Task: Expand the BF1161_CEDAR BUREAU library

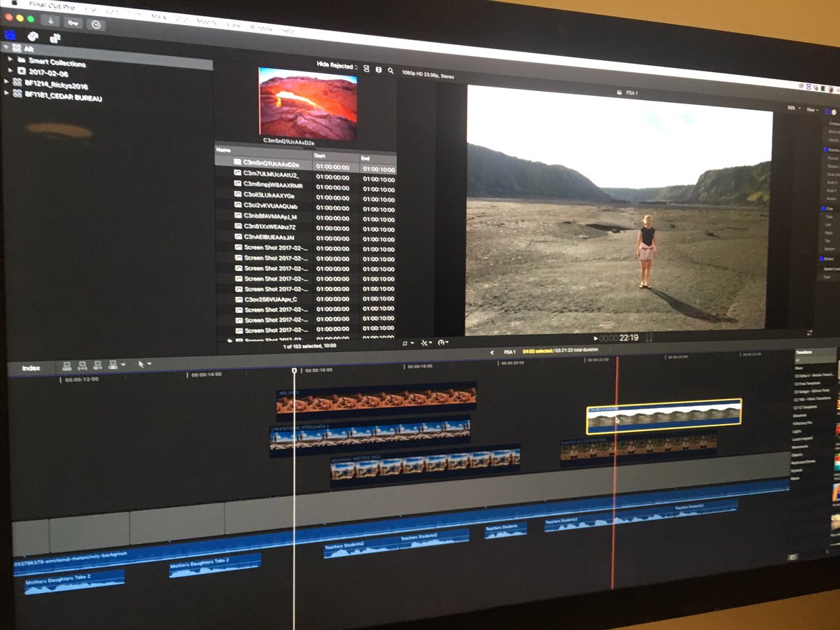Action: (x=7, y=93)
